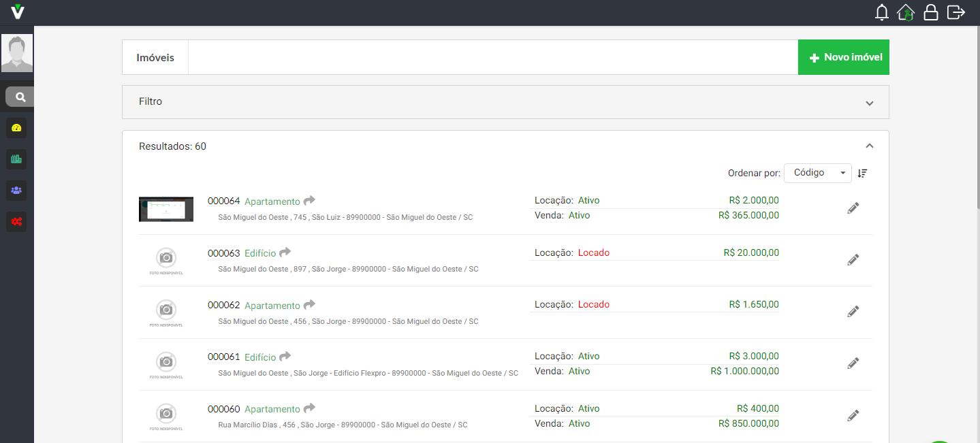The image size is (980, 443).
Task: Open the Código sort-by dropdown
Action: pos(818,173)
